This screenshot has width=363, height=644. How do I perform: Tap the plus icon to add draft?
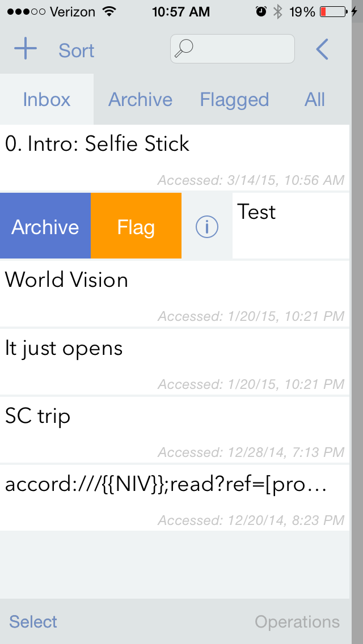26,50
